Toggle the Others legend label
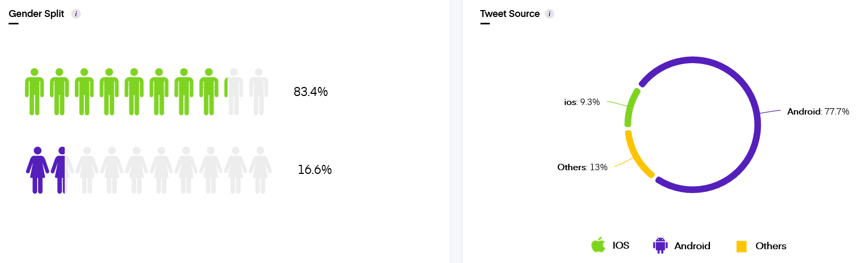 tap(770, 246)
